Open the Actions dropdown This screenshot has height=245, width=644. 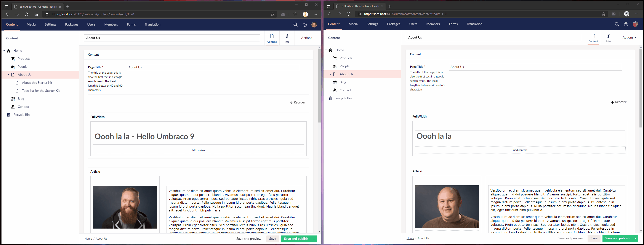point(308,38)
